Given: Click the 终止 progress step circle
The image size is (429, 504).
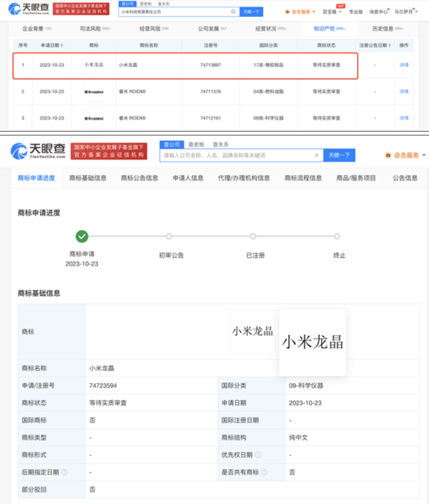Looking at the screenshot, I should click(337, 237).
